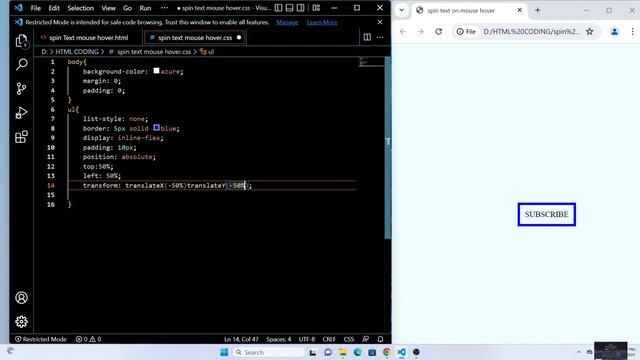The height and width of the screenshot is (360, 640).
Task: Open the notifications bell in the status bar
Action: (380, 339)
